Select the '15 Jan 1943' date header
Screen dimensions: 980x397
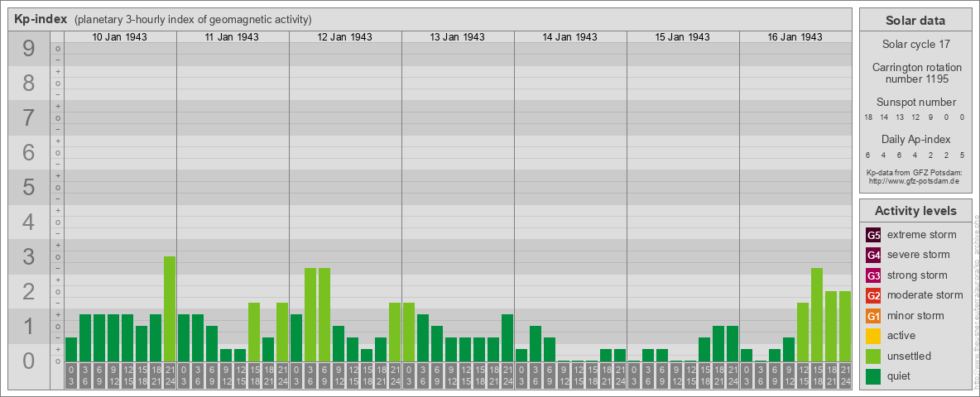tap(682, 37)
